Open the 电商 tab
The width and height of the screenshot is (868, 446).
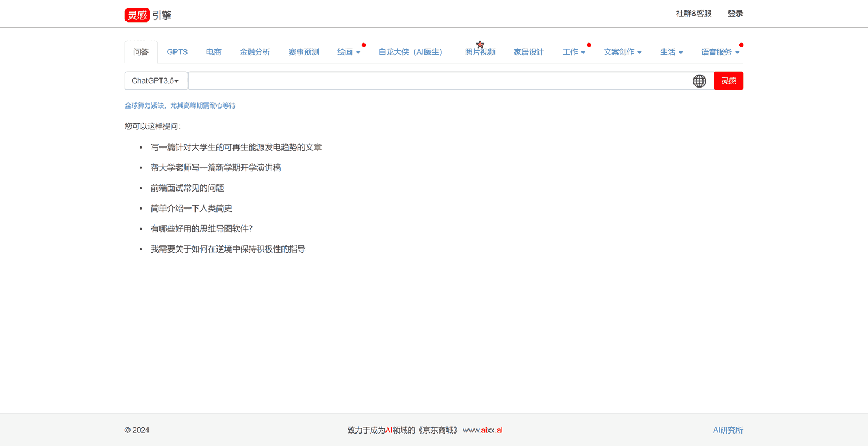(214, 52)
